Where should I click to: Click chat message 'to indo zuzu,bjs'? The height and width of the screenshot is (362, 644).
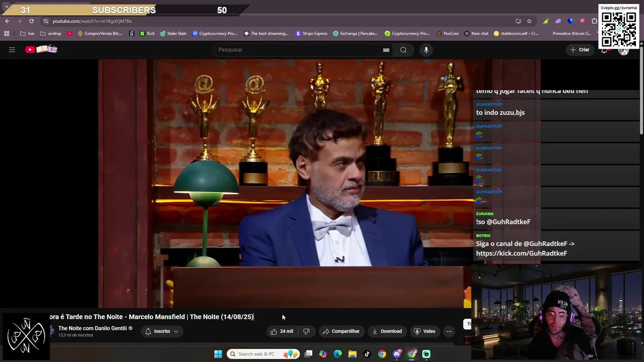(500, 113)
